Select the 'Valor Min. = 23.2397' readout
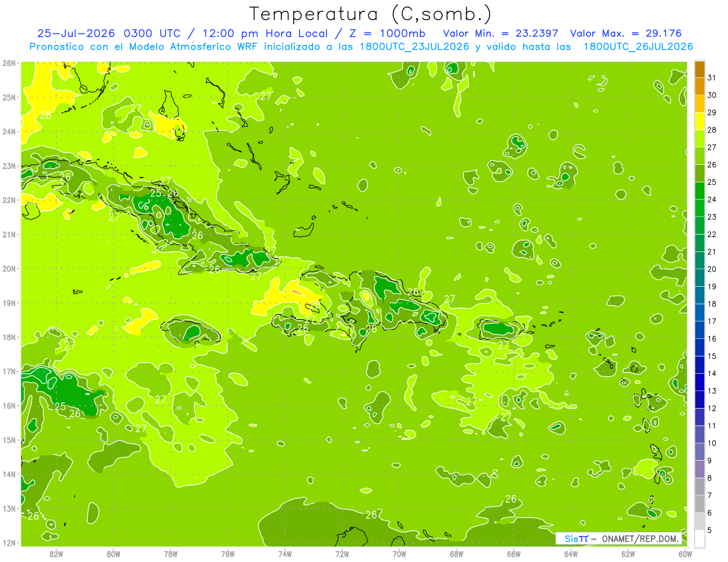 (500, 33)
